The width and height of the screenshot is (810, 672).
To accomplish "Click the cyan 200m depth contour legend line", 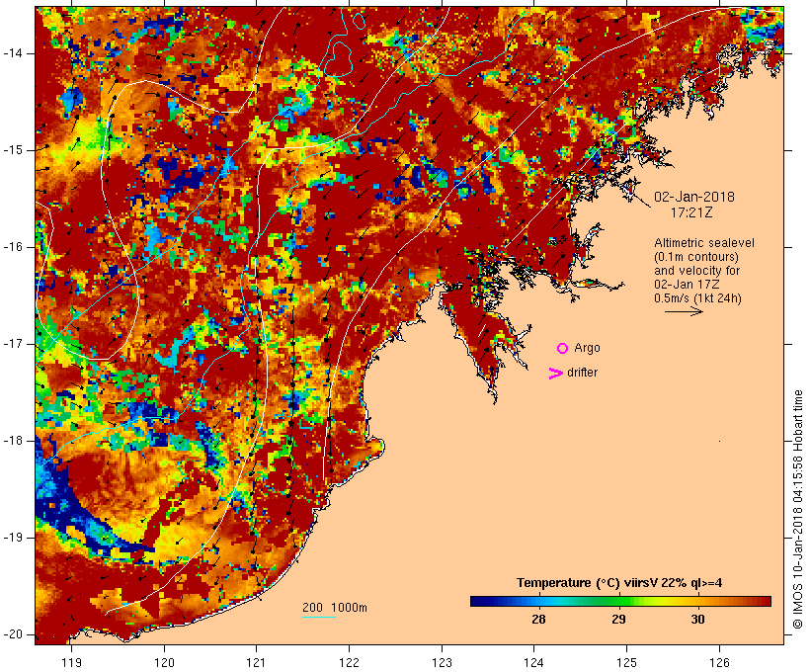I will 319,617.
